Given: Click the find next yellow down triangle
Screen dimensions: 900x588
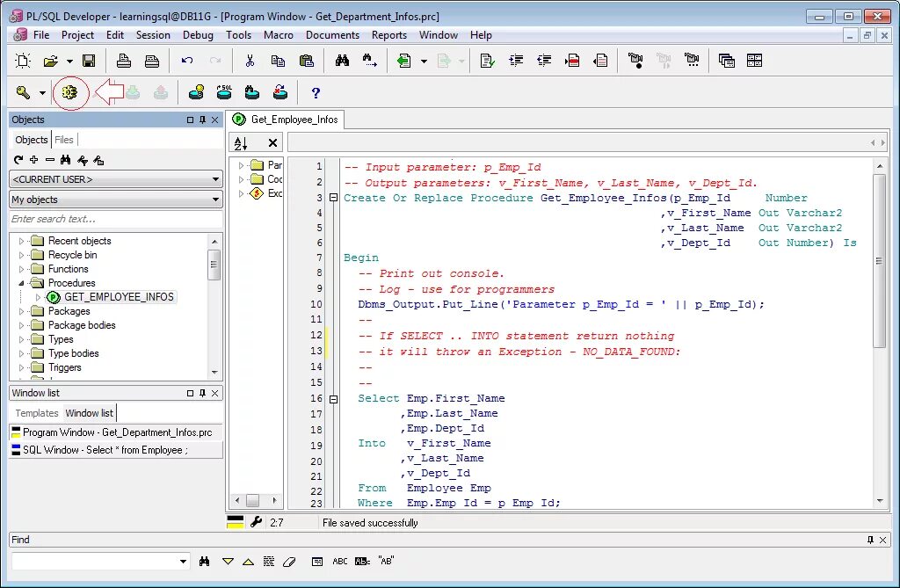Looking at the screenshot, I should pyautogui.click(x=228, y=561).
